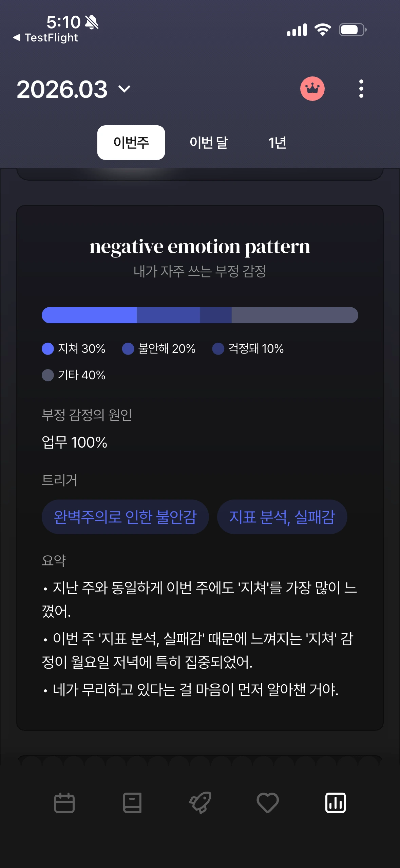The width and height of the screenshot is (400, 868).
Task: Tap the rocket icon in bottom bar
Action: pyautogui.click(x=200, y=803)
